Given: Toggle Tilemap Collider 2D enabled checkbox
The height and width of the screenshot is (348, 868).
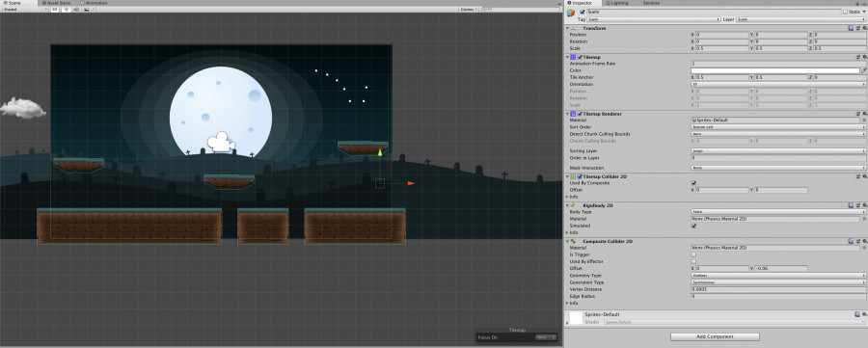Looking at the screenshot, I should tap(580, 176).
